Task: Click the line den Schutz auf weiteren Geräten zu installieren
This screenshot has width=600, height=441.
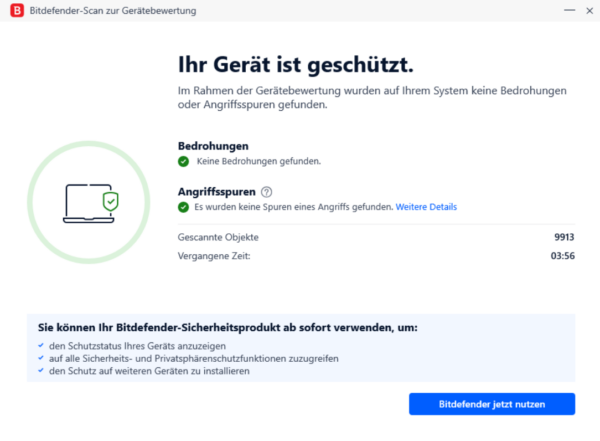Action: point(149,371)
